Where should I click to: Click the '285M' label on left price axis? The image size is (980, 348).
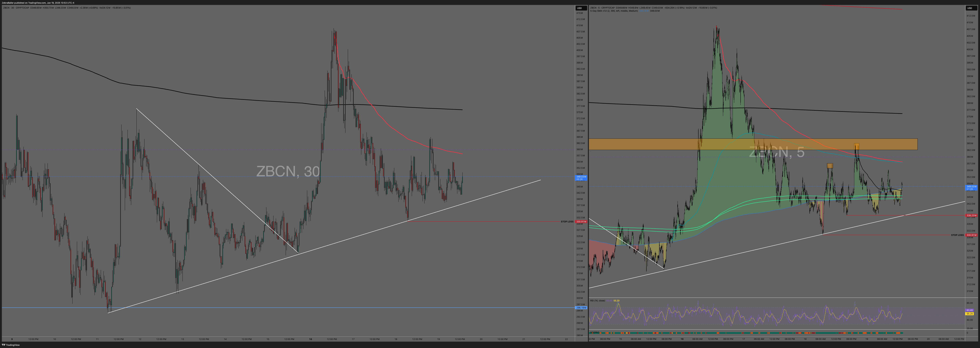click(x=580, y=335)
